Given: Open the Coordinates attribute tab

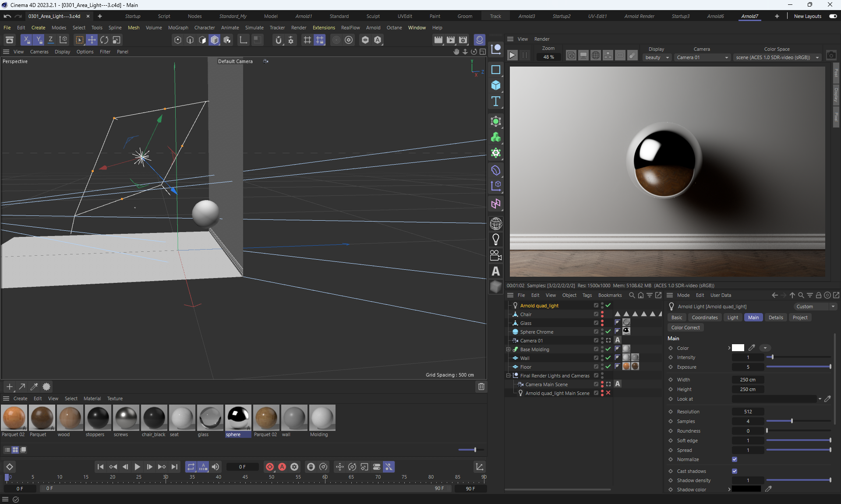Looking at the screenshot, I should pyautogui.click(x=704, y=317).
